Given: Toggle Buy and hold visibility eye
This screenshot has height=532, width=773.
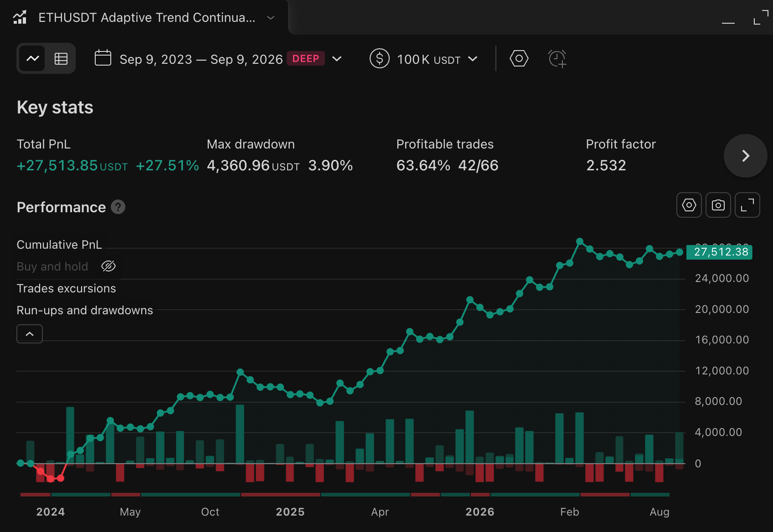Looking at the screenshot, I should tap(108, 266).
